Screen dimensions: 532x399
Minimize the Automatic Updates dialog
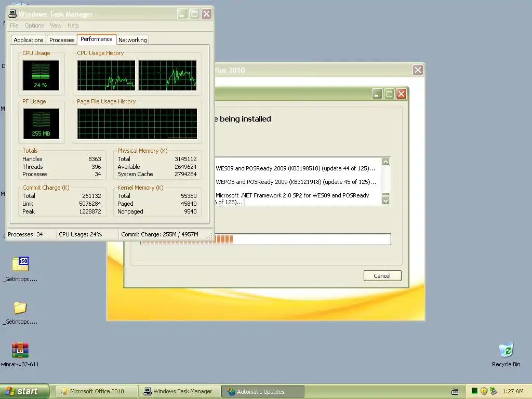377,94
